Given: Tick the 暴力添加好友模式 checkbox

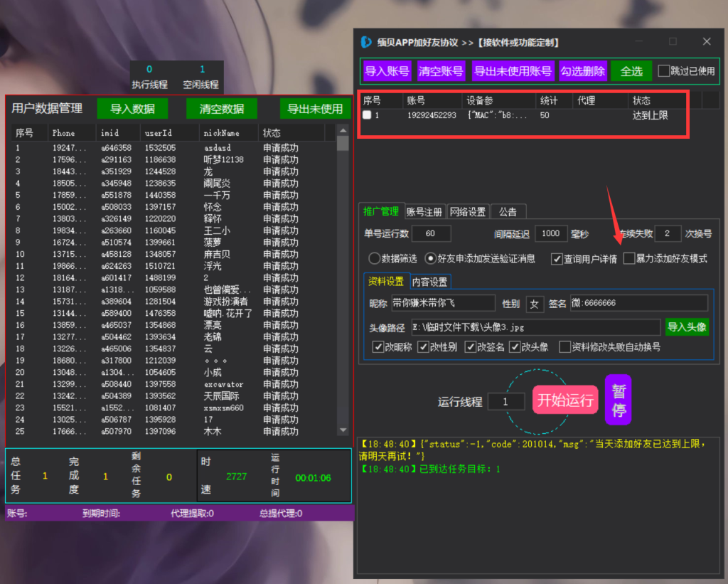Looking at the screenshot, I should pos(629,259).
